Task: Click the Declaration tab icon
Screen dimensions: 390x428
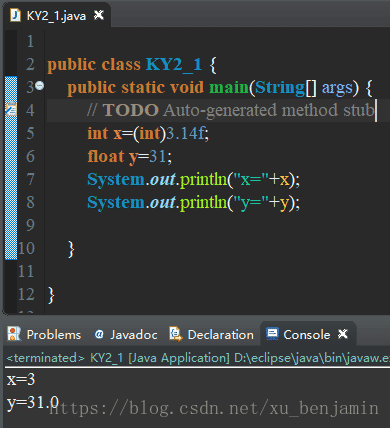Action: pos(176,334)
